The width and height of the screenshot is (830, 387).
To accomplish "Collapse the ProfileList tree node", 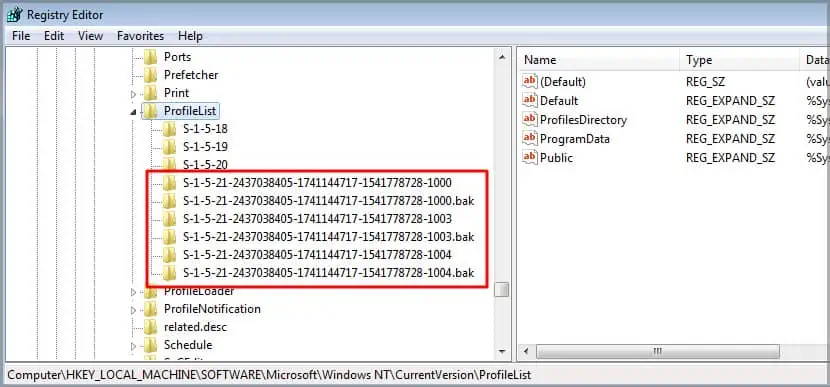I will [x=133, y=112].
